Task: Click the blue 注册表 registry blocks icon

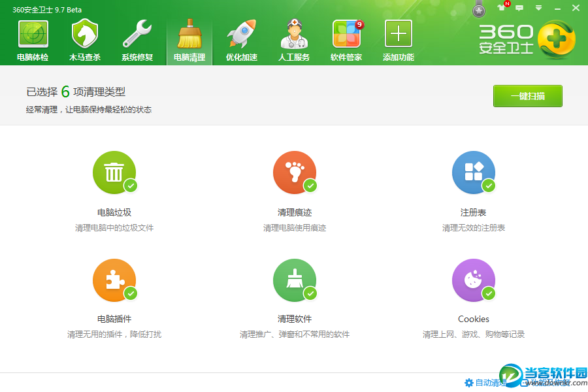Action: 474,172
